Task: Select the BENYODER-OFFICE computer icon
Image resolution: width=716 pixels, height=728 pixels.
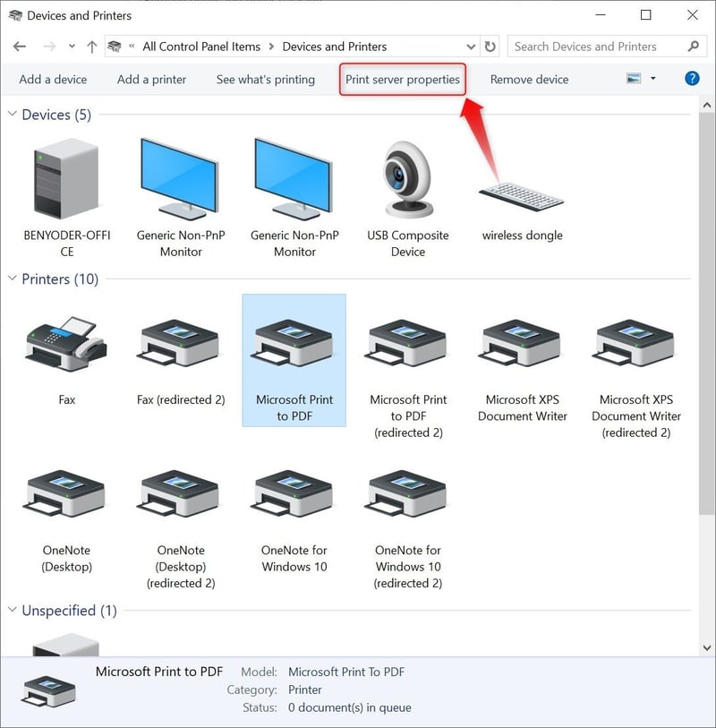Action: 66,179
